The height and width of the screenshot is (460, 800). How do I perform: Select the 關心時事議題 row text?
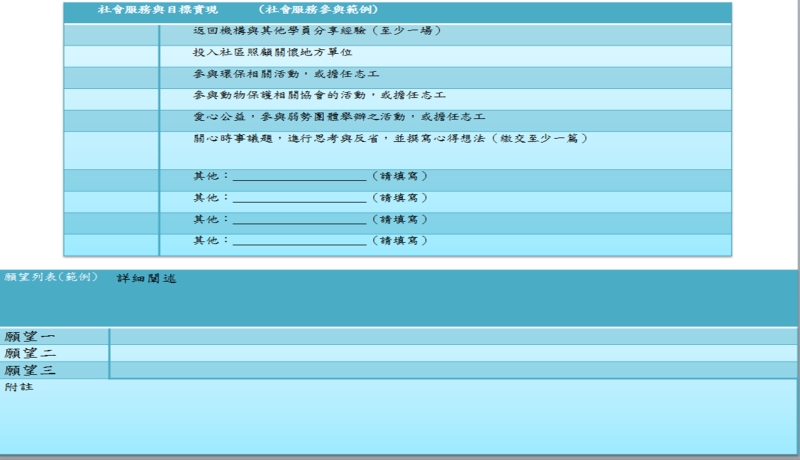389,139
